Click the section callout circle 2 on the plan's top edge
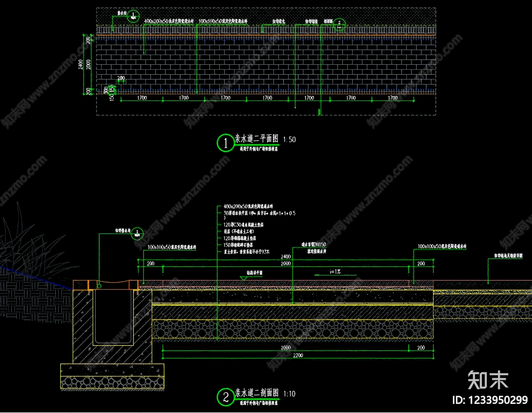 pyautogui.click(x=339, y=24)
